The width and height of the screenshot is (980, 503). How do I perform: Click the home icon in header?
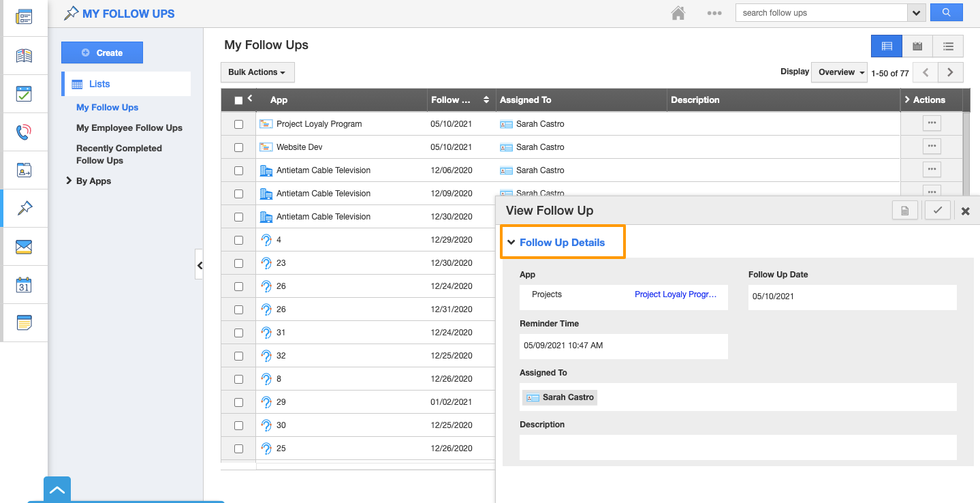[677, 13]
